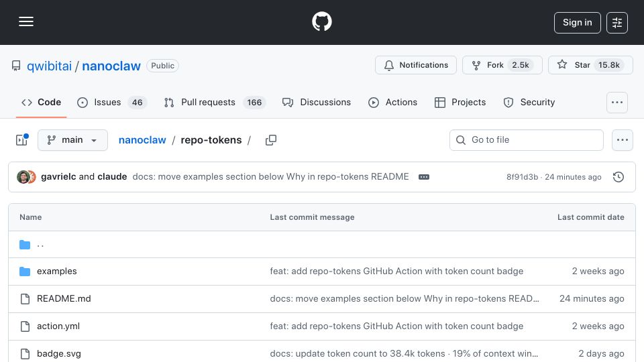Switch to the Actions tab
The width and height of the screenshot is (644, 362).
point(392,102)
